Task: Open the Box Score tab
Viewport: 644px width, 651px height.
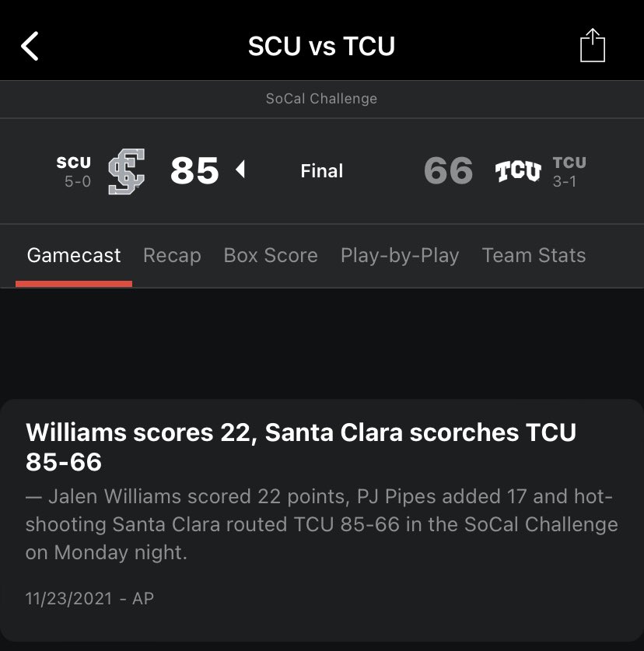Action: (x=271, y=255)
